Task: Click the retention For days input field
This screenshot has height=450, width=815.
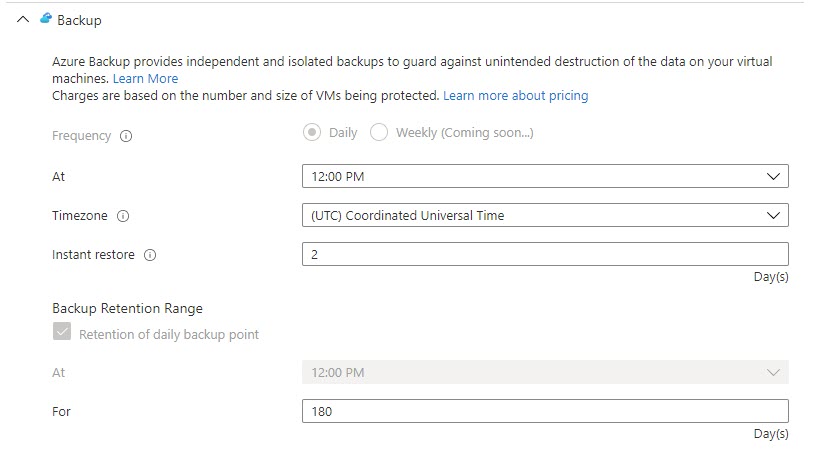Action: pyautogui.click(x=545, y=411)
